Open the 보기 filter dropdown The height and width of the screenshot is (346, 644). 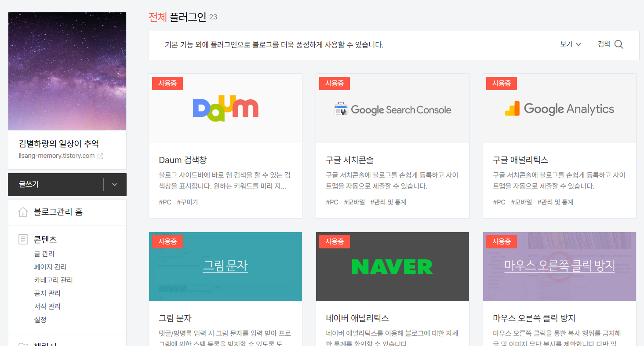coord(571,44)
